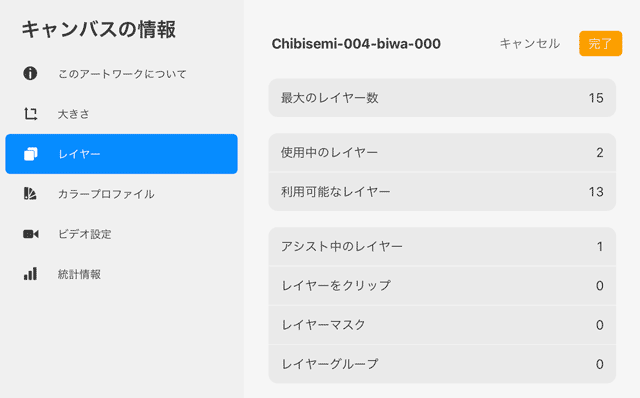Click the info circle icon for このアートワークについて
Image resolution: width=640 pixels, height=398 pixels.
tap(30, 73)
